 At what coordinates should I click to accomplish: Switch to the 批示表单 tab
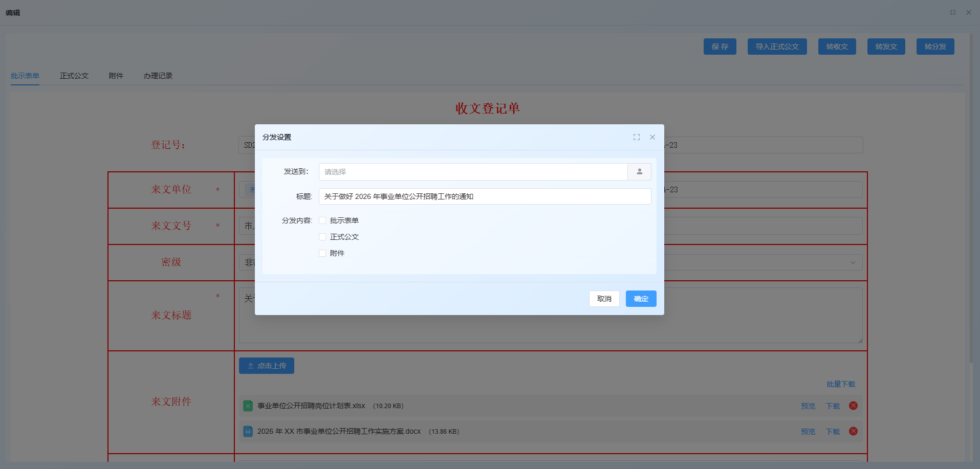[25, 76]
